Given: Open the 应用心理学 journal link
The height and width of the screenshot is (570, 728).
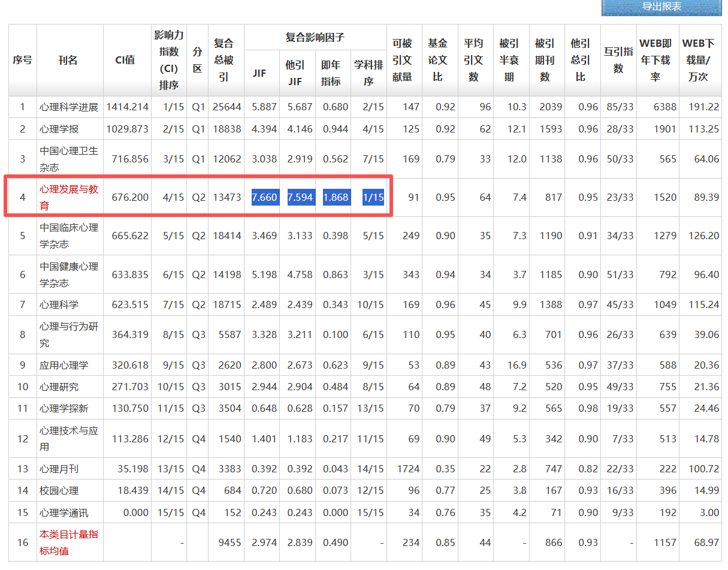Looking at the screenshot, I should pyautogui.click(x=64, y=366).
